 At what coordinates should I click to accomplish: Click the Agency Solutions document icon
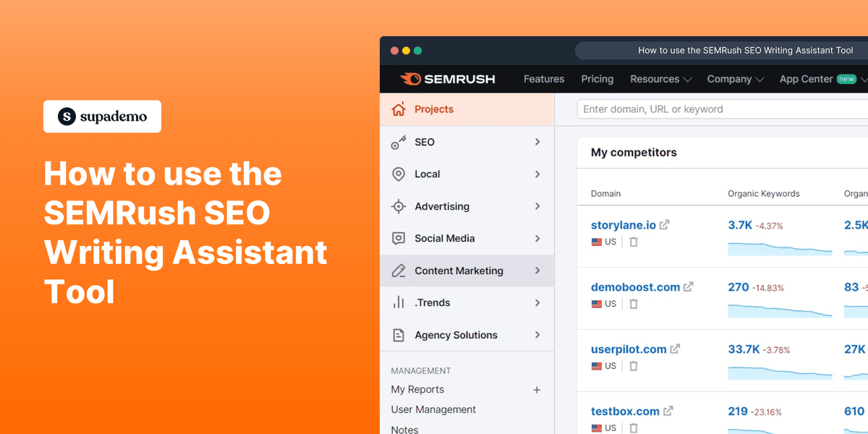tap(399, 334)
